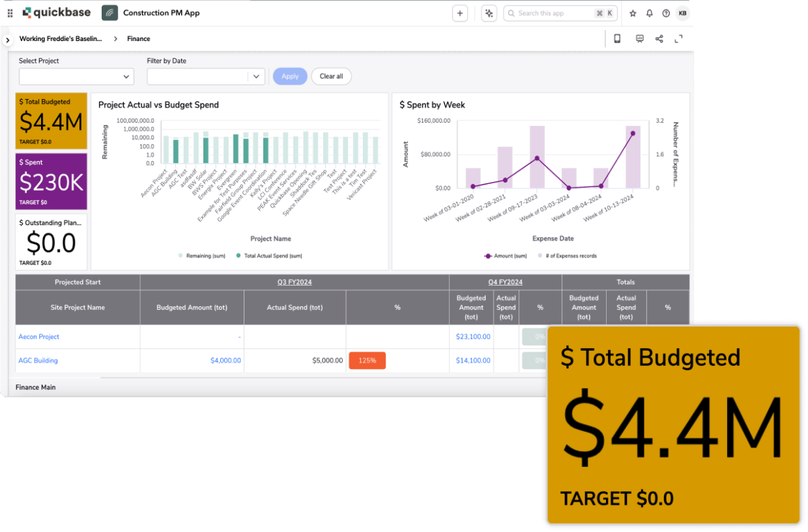Expand dashboard to fullscreen
The height and width of the screenshot is (532, 808).
(x=679, y=38)
